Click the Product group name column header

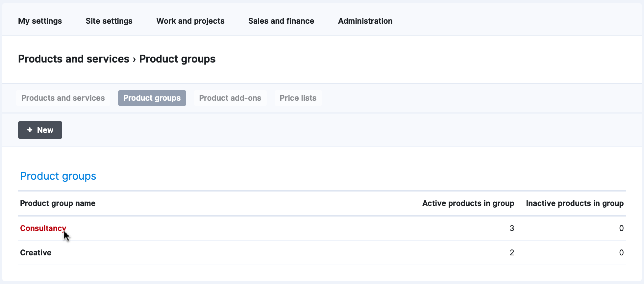[x=58, y=203]
